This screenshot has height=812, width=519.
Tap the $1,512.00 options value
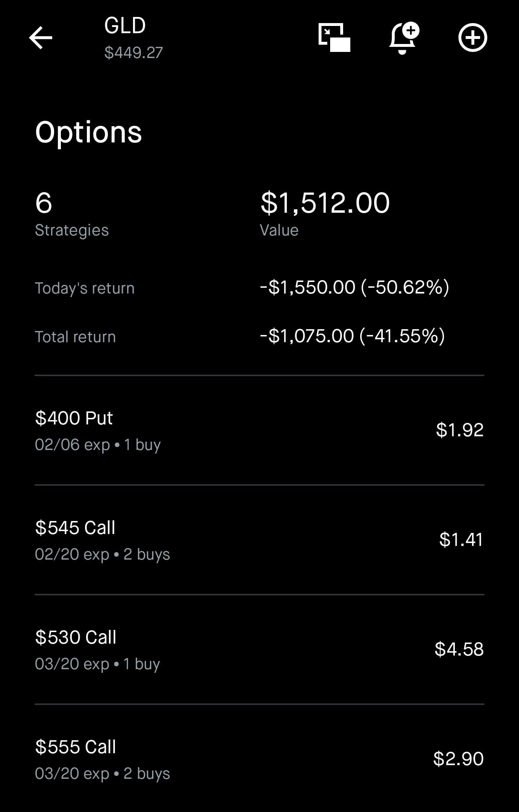tap(325, 203)
